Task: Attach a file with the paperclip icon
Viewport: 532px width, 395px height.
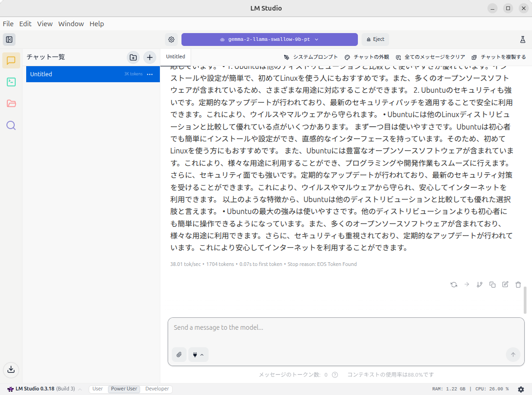Action: click(179, 355)
